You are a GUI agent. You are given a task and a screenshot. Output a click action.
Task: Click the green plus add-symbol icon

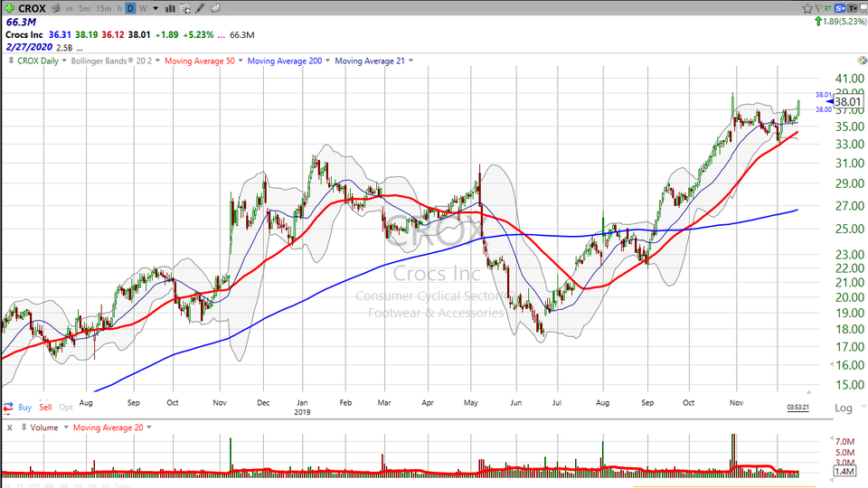click(9, 8)
